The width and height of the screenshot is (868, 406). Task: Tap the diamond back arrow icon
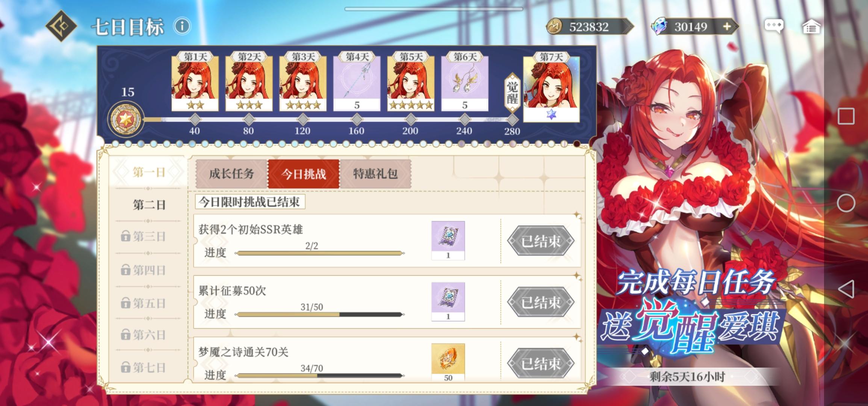point(62,26)
